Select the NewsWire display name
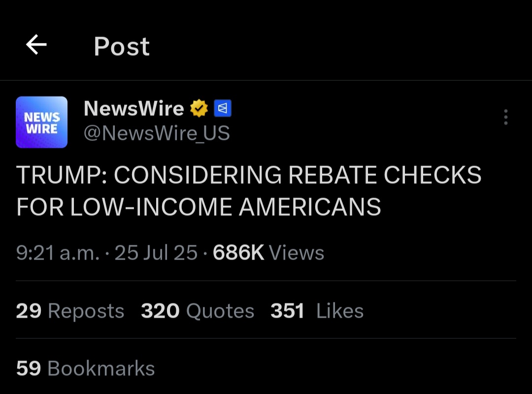 pos(133,108)
